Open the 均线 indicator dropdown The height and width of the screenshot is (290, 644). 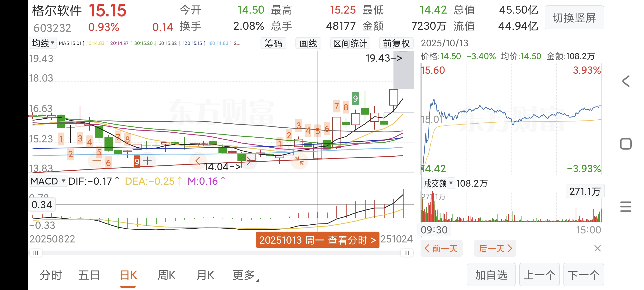[x=43, y=43]
